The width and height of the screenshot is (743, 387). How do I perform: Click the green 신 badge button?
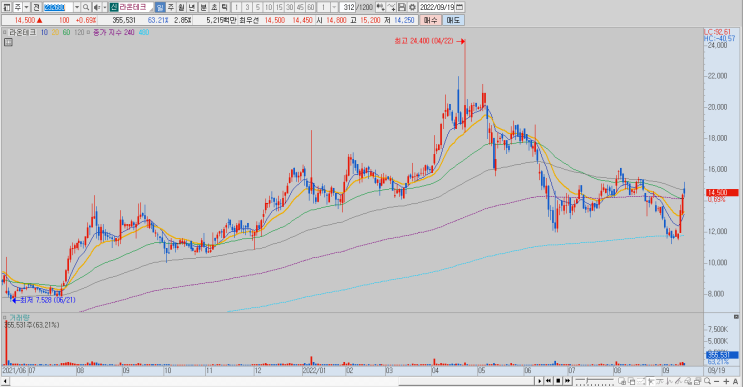click(114, 7)
